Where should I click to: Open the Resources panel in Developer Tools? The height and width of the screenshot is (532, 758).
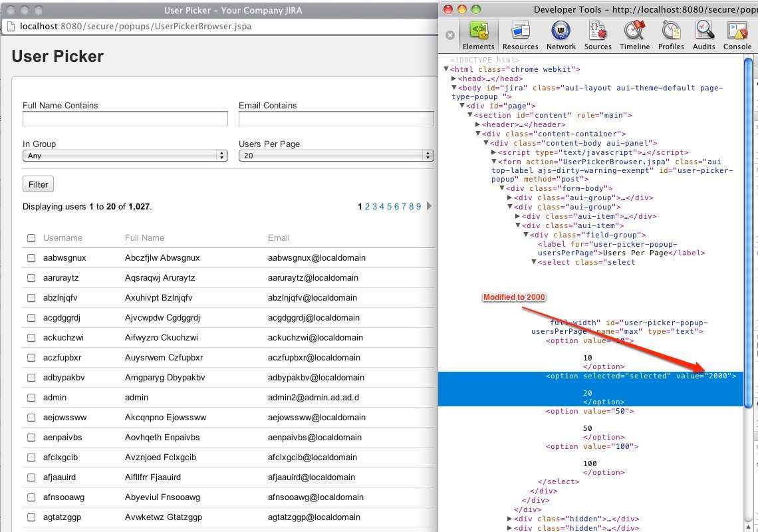point(520,35)
